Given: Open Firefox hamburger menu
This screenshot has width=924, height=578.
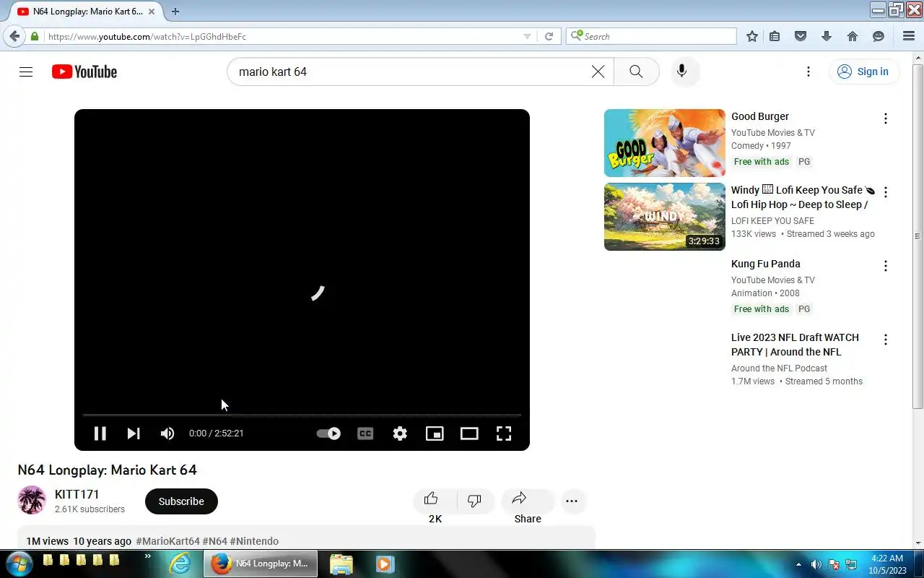Looking at the screenshot, I should 909,36.
